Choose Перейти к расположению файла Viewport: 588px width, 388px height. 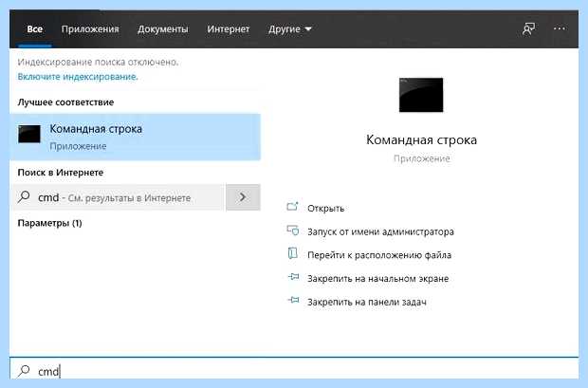click(x=379, y=255)
